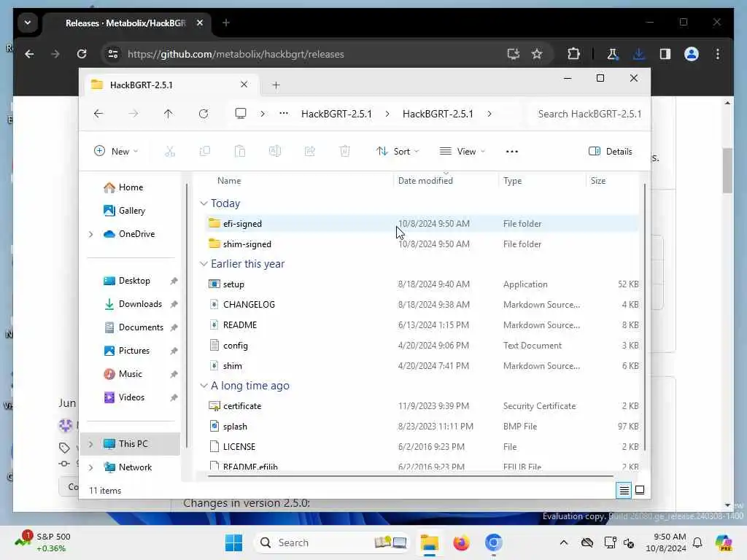This screenshot has height=560, width=747.
Task: Open Chrome extensions puzzle icon
Action: 573,54
